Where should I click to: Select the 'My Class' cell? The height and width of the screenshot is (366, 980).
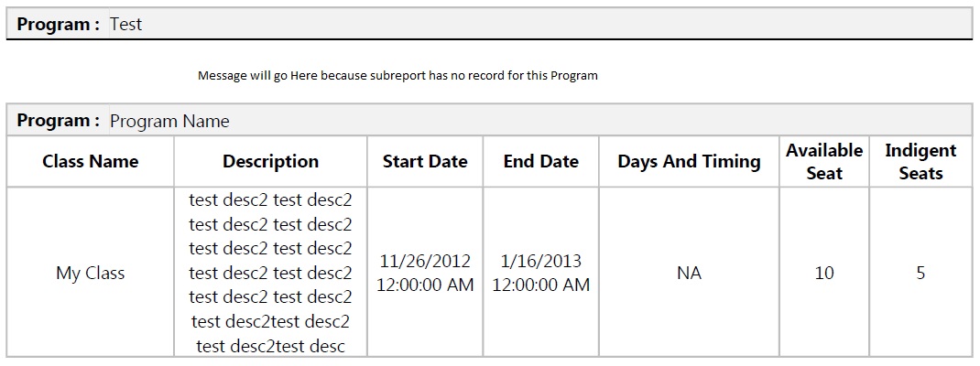point(90,273)
